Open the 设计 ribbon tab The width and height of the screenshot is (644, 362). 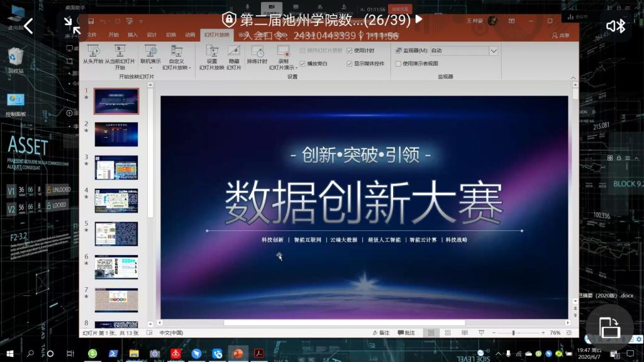(152, 35)
